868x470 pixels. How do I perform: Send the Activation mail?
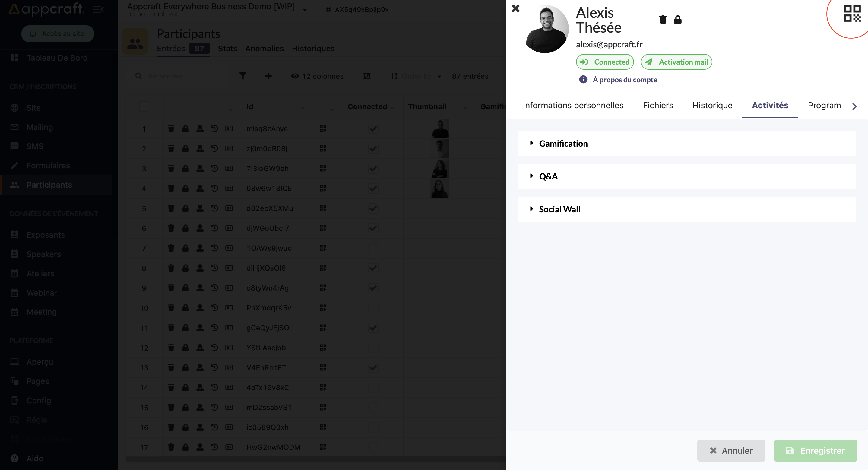point(676,62)
